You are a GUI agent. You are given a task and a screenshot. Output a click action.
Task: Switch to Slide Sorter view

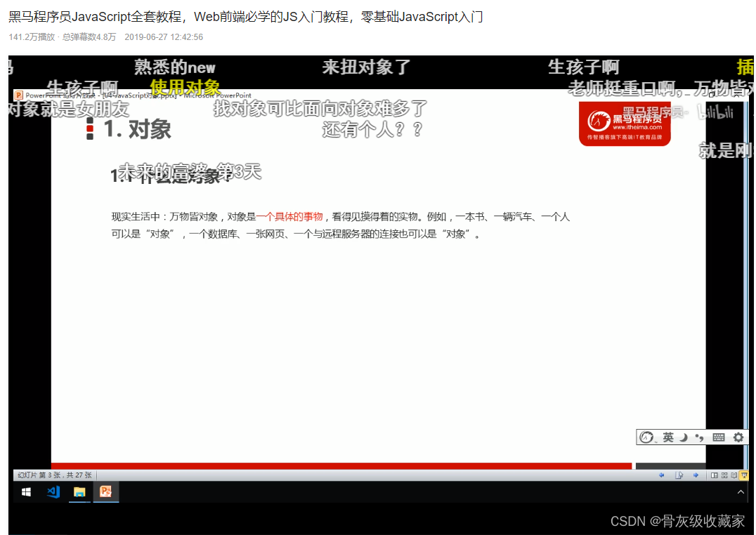[x=724, y=475]
